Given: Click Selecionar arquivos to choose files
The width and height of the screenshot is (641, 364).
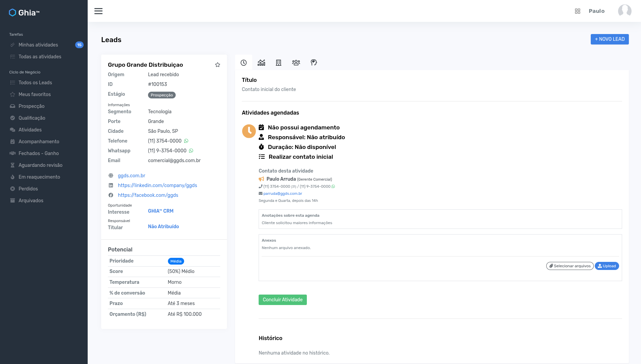Looking at the screenshot, I should 570,266.
